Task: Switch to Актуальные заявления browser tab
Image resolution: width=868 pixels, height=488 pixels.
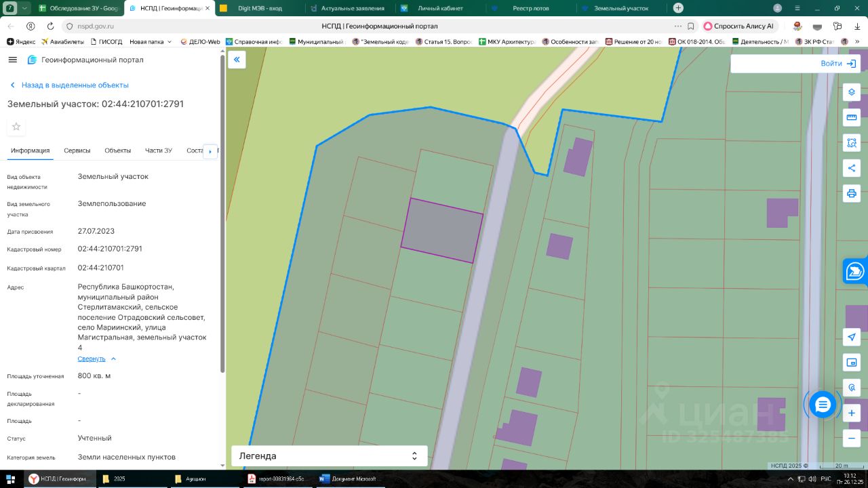Action: pos(350,8)
